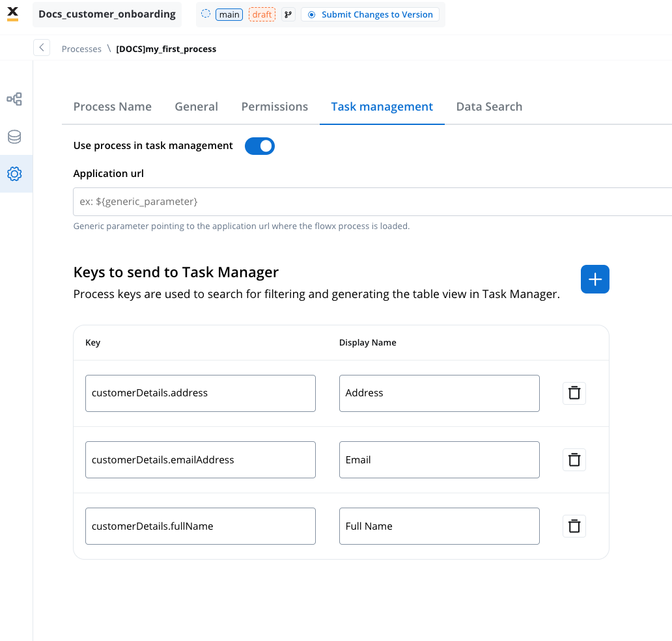Toggle Use process in task management
The width and height of the screenshot is (672, 641).
[260, 146]
